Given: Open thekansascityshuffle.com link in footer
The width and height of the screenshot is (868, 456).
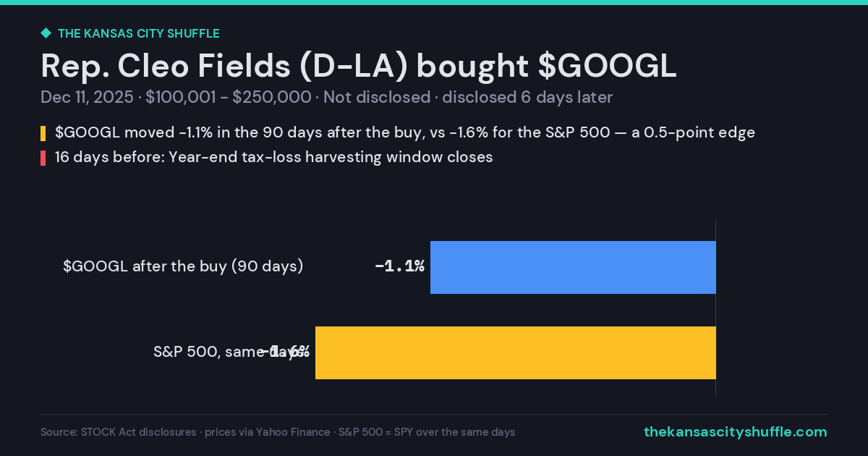Looking at the screenshot, I should pyautogui.click(x=736, y=432).
